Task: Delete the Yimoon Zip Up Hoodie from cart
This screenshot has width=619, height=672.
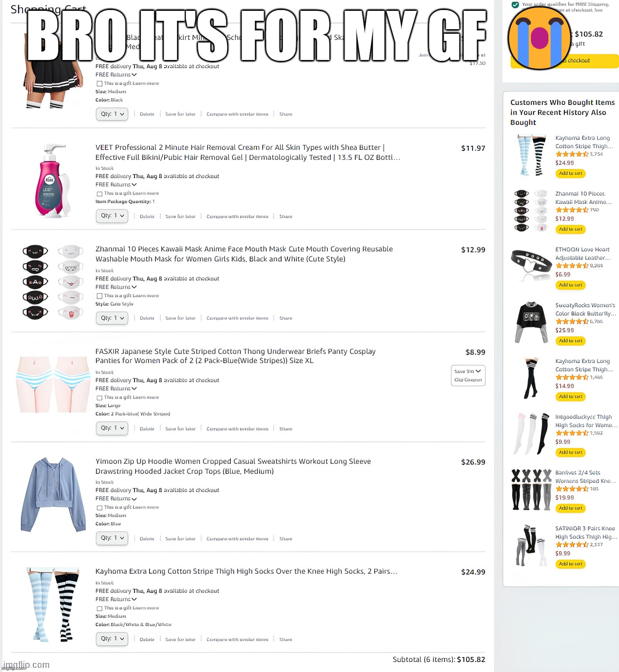Action: coord(147,539)
